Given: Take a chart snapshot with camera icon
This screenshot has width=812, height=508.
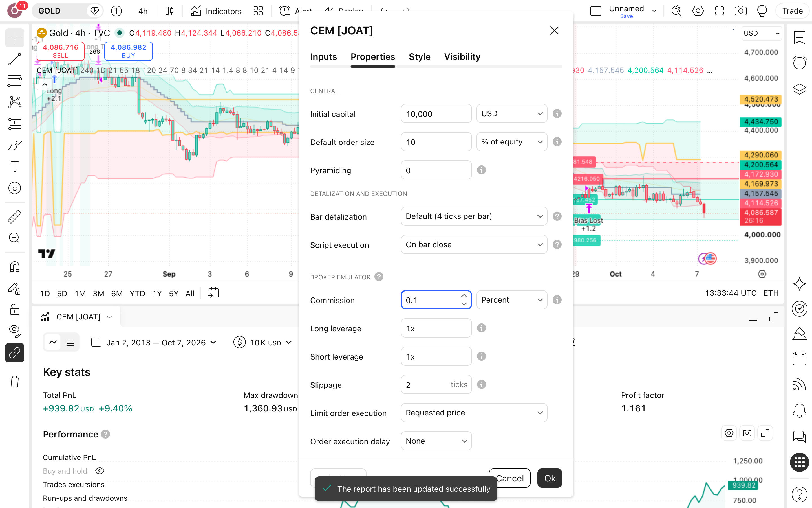Looking at the screenshot, I should pyautogui.click(x=741, y=11).
